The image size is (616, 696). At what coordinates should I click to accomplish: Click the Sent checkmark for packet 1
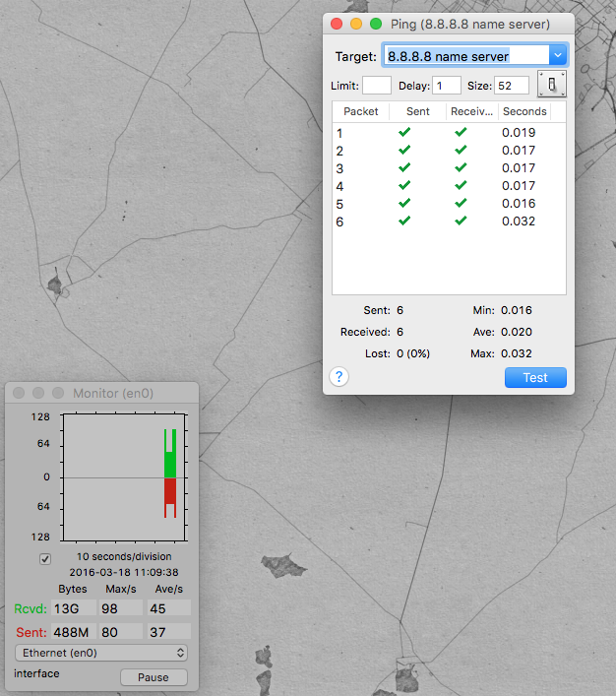tap(404, 133)
